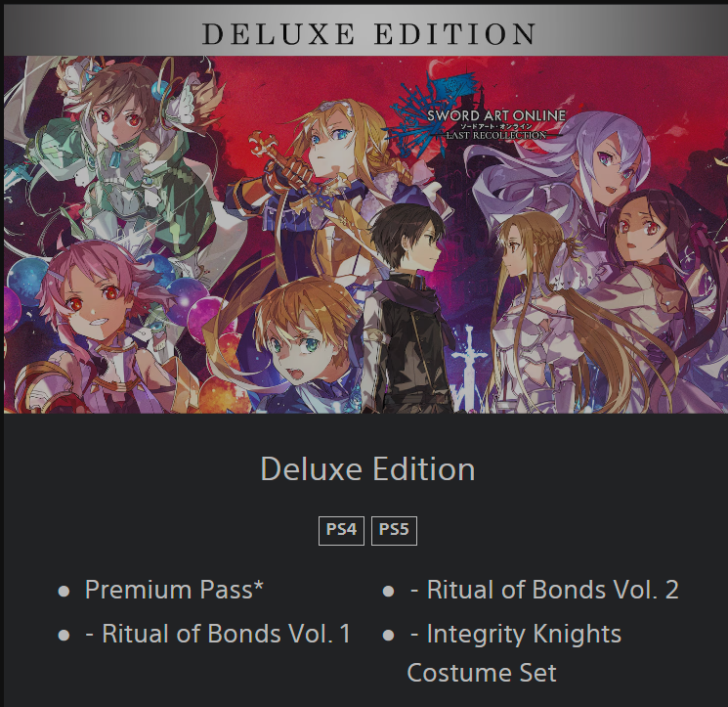Open the Ritual of Bonds Vol. 1 entry
728x707 pixels.
(x=218, y=634)
